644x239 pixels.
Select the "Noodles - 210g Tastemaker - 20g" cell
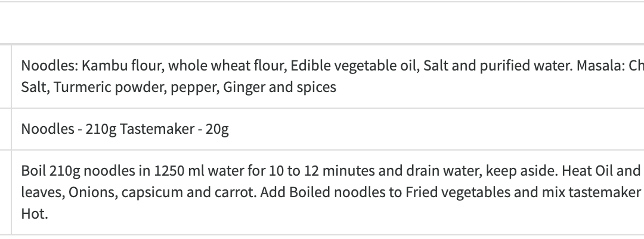pyautogui.click(x=125, y=129)
